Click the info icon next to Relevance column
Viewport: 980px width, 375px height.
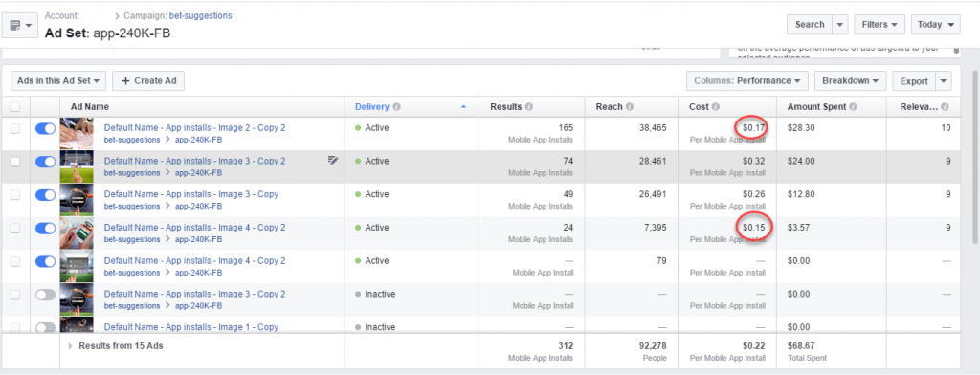(x=945, y=107)
